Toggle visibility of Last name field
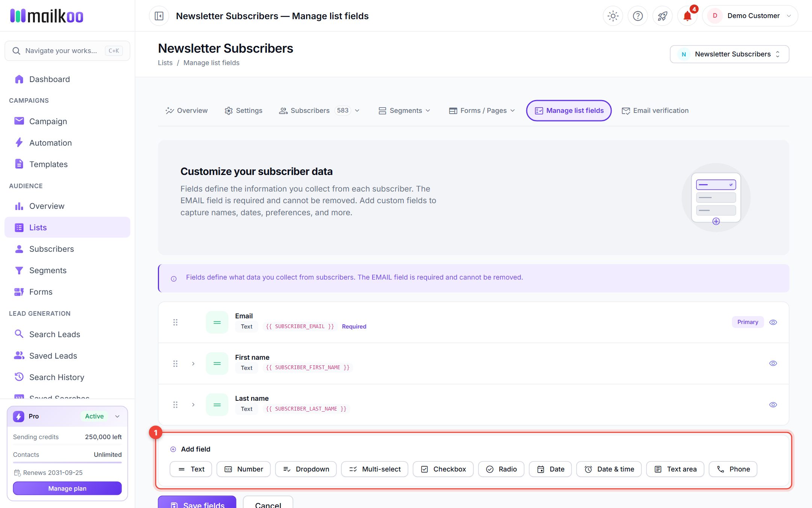 click(x=773, y=405)
